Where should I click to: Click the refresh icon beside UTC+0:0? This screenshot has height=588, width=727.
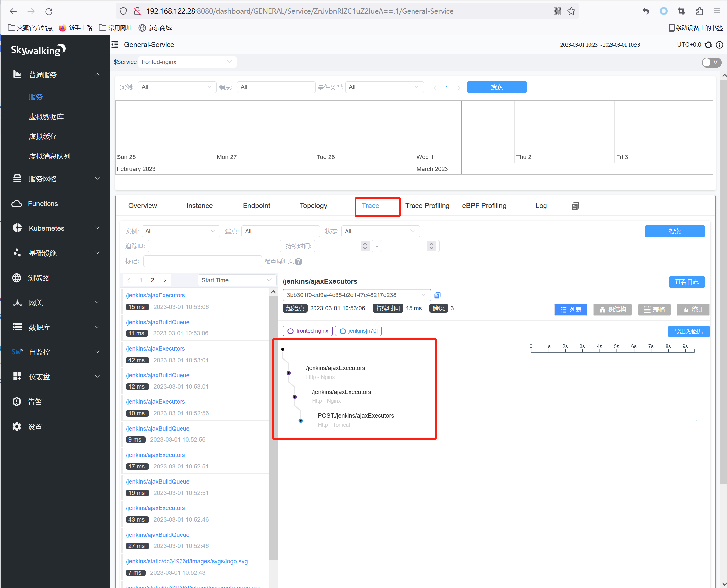coord(708,45)
